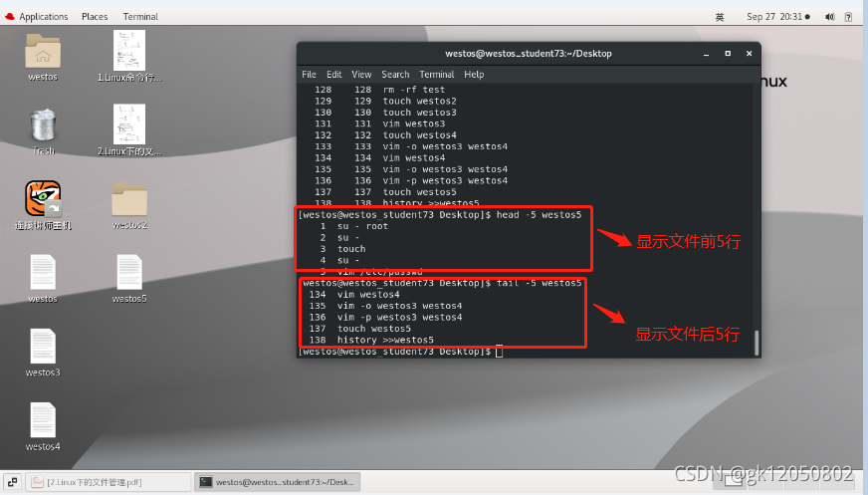The width and height of the screenshot is (868, 495).
Task: Click the clock Sep 27 20:31
Action: (774, 17)
